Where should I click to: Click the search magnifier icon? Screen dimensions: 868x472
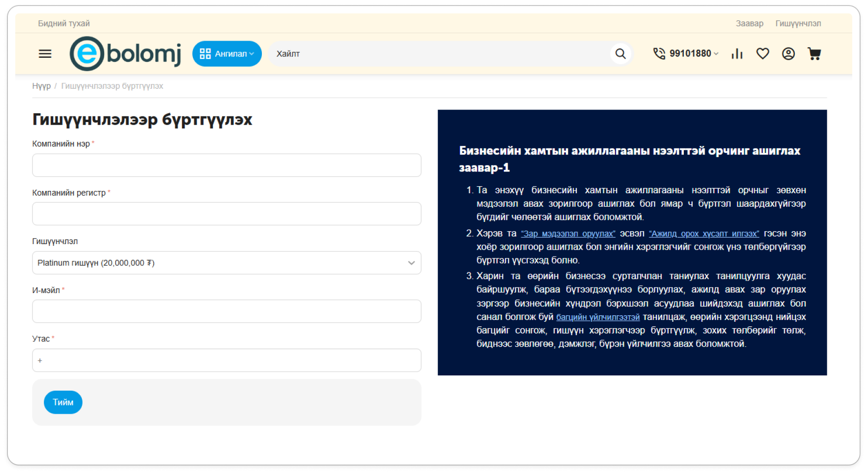click(620, 54)
